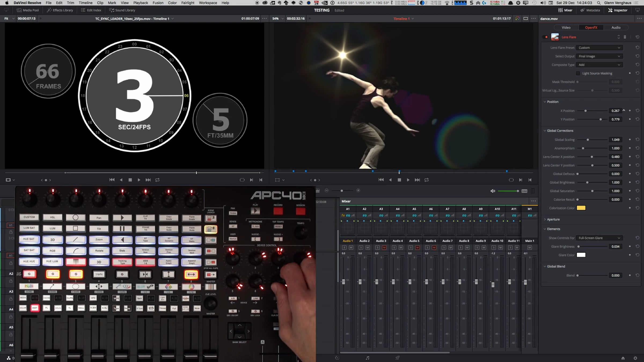This screenshot has height=362, width=644.
Task: Add keyframe for X Position
Action: [x=630, y=111]
